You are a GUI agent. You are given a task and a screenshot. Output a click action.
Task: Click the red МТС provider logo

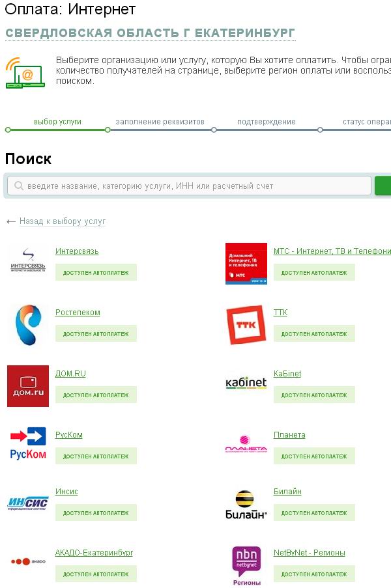point(246,264)
